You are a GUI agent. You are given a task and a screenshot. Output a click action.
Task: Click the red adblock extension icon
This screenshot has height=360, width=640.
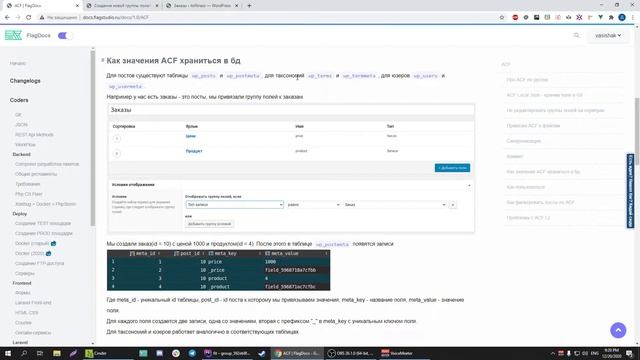pos(515,18)
